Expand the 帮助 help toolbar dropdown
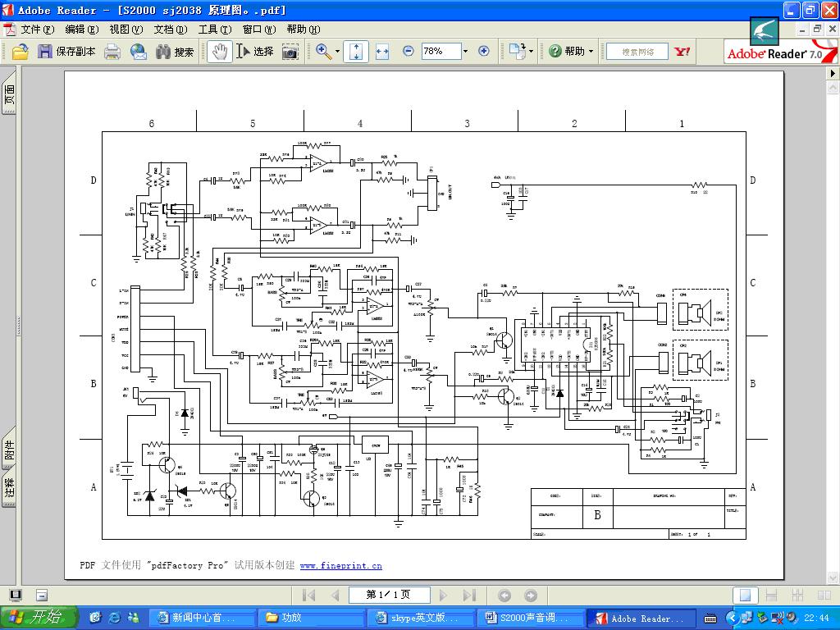This screenshot has height=630, width=840. (591, 52)
